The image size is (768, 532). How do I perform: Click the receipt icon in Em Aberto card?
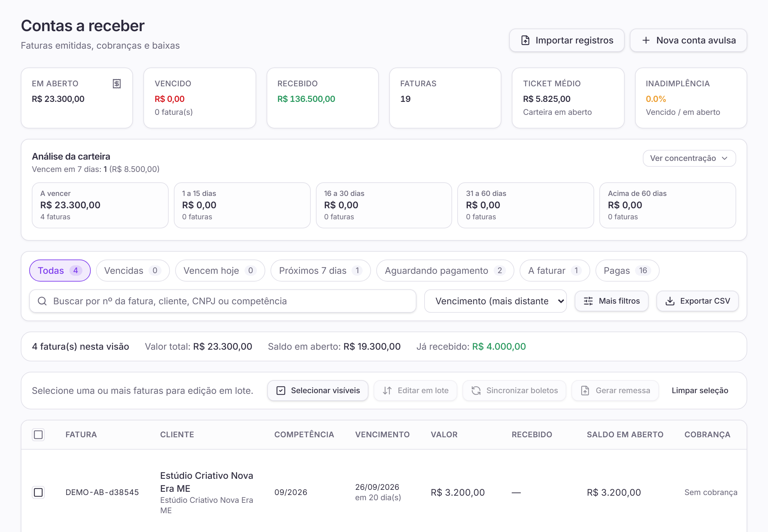point(117,84)
